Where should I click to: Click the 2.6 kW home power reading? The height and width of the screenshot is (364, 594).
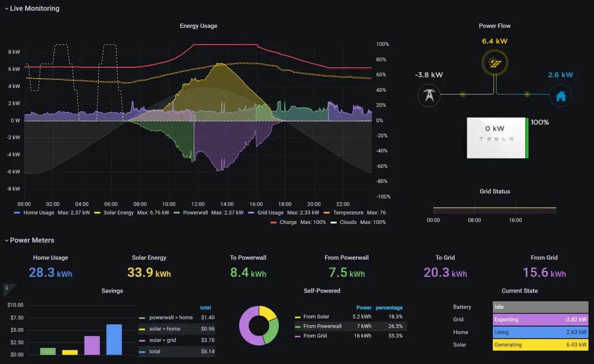[561, 75]
